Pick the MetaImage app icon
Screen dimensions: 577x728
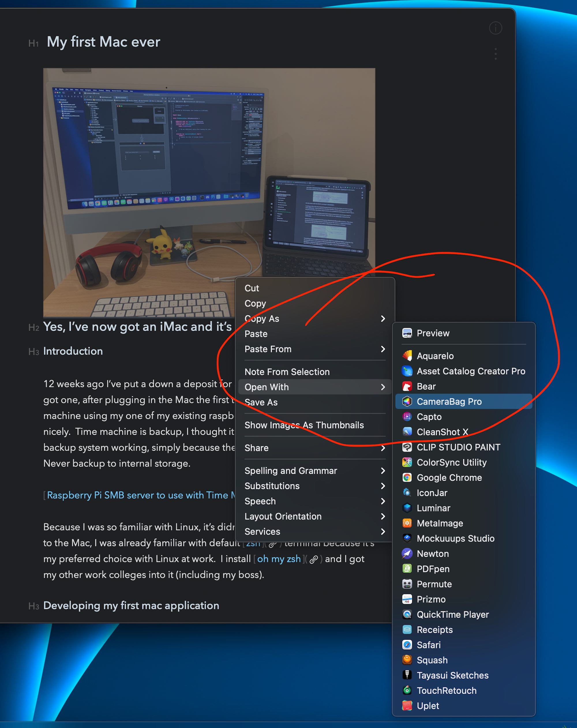point(407,523)
